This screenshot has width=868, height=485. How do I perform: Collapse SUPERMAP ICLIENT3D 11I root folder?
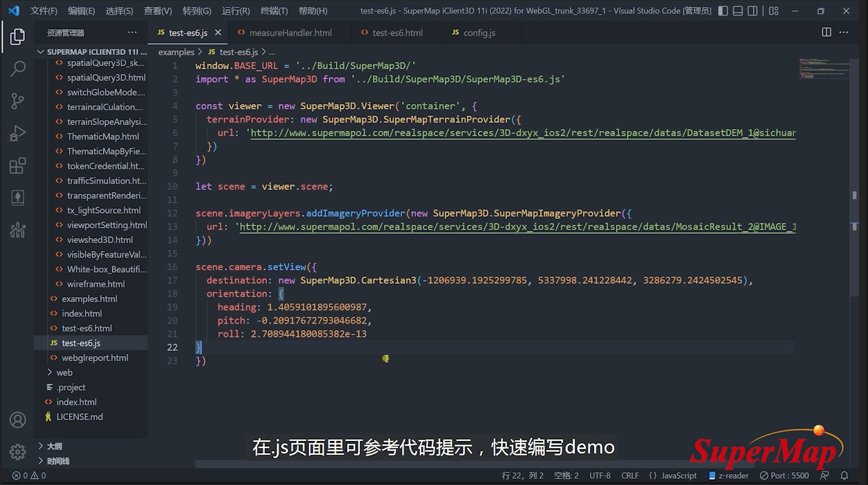(x=92, y=52)
